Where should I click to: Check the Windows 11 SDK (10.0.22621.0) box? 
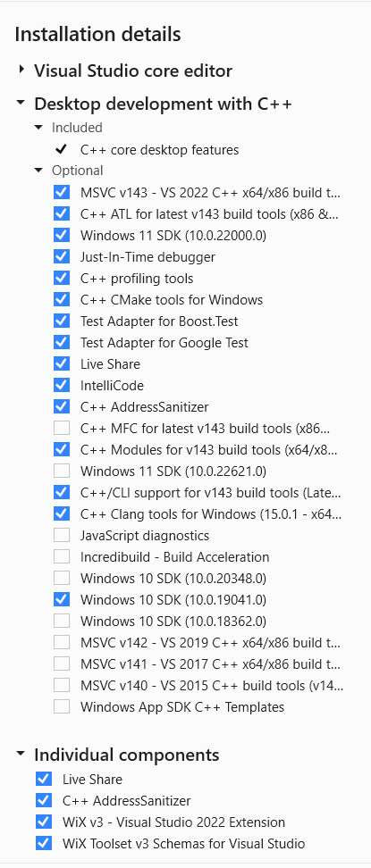[62, 471]
